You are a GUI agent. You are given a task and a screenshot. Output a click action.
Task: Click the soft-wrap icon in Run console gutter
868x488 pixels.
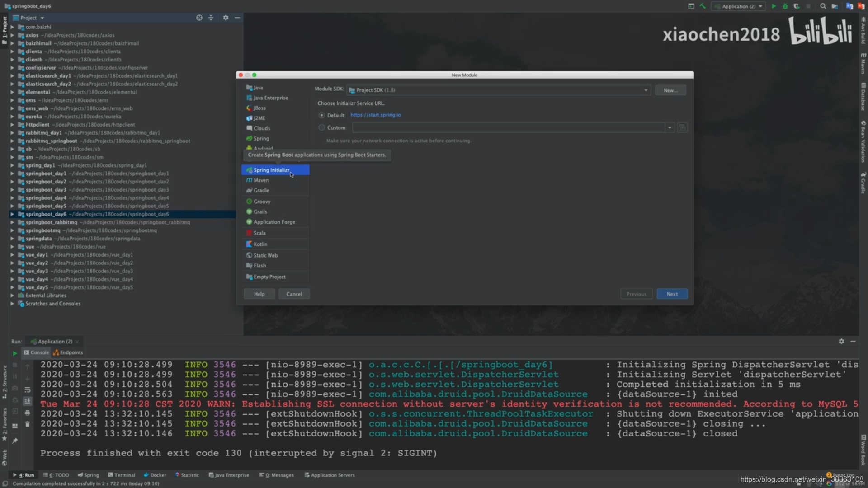click(x=27, y=389)
